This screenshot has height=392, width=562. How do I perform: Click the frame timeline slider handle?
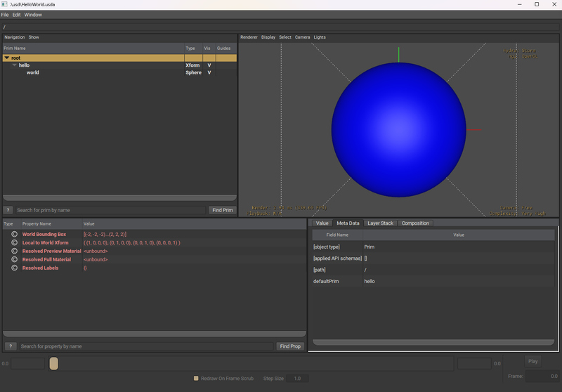(x=53, y=363)
